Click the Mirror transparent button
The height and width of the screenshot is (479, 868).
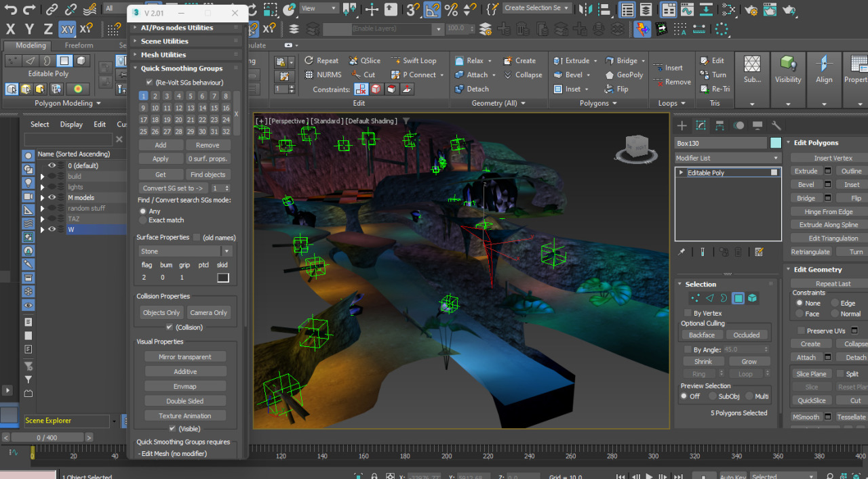[185, 357]
